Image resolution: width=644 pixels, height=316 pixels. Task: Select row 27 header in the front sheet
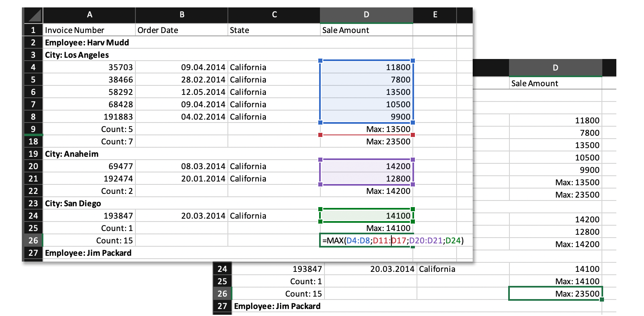pos(33,253)
